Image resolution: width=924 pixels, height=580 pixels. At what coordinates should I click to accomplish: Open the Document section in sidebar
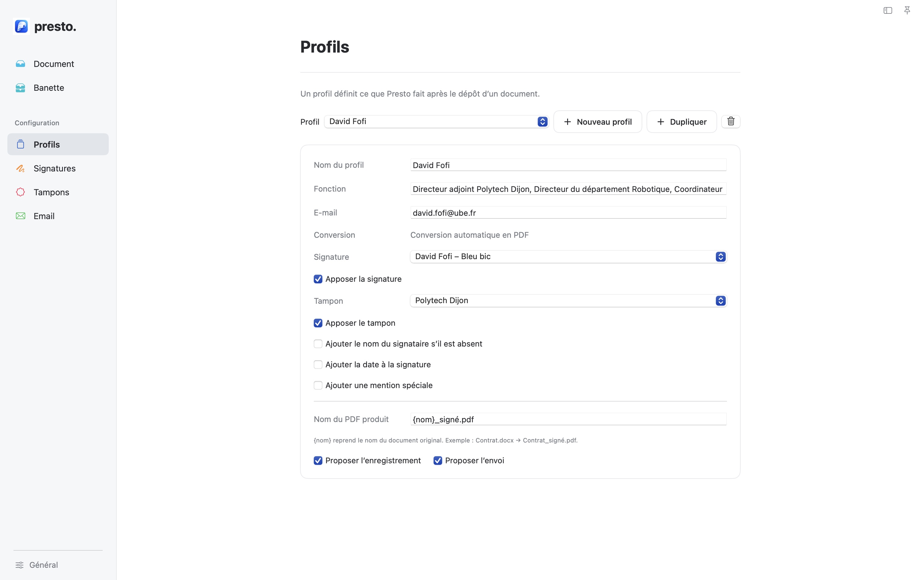click(58, 64)
